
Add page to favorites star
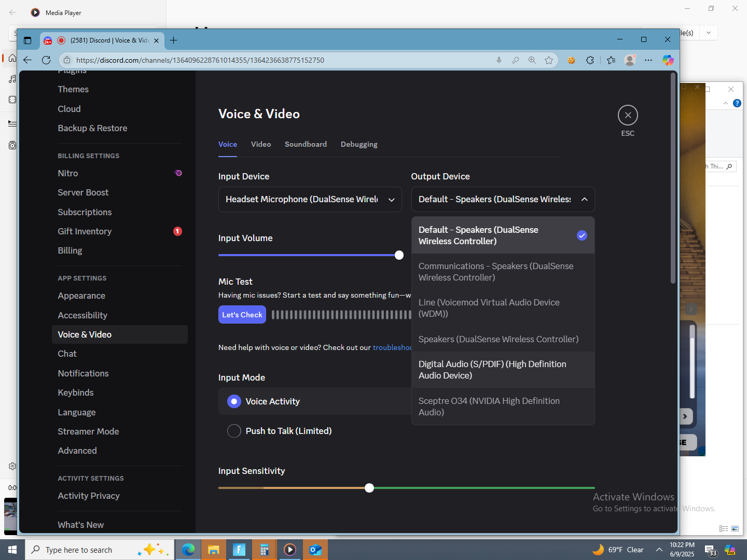tap(549, 60)
